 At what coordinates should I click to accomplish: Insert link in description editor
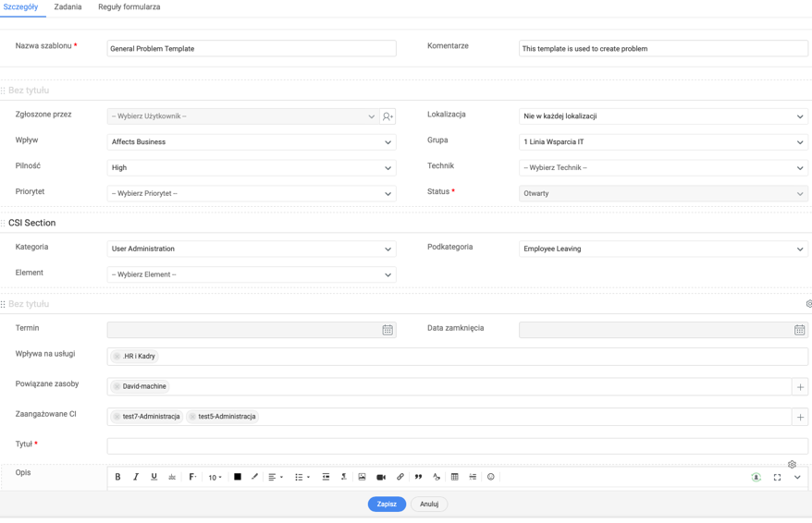pyautogui.click(x=400, y=477)
